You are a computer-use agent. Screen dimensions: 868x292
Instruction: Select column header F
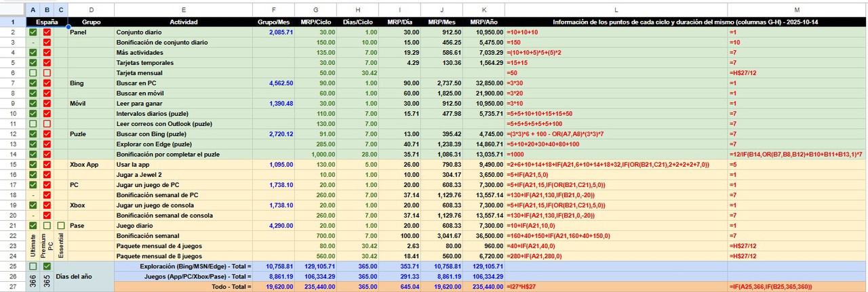(273, 9)
